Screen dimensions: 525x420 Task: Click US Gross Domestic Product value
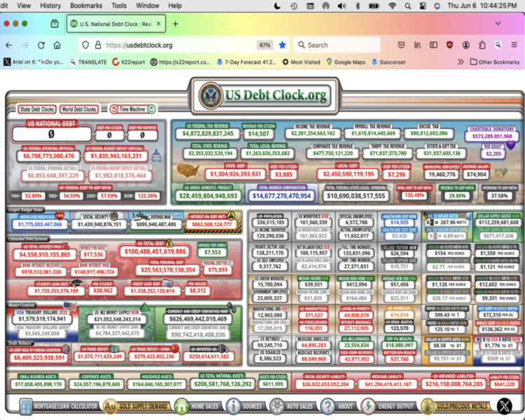click(208, 196)
